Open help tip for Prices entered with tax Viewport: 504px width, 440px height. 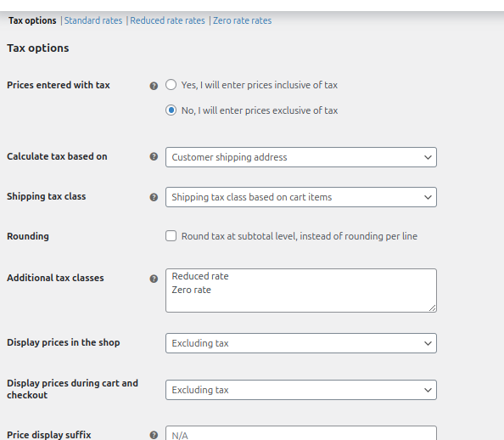(x=154, y=86)
